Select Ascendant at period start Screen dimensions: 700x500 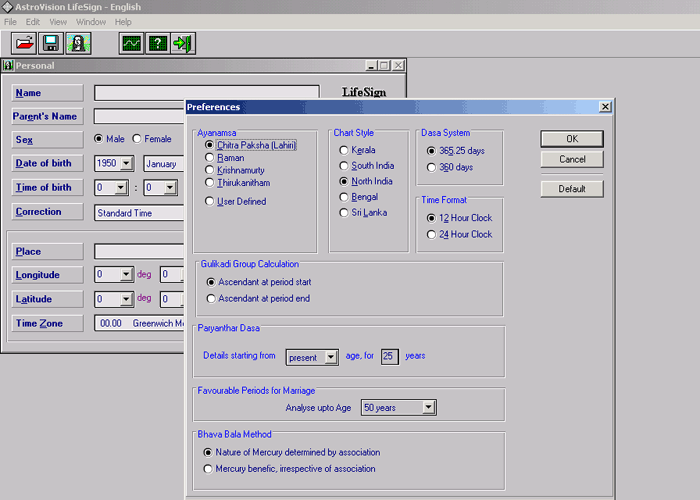point(259,282)
